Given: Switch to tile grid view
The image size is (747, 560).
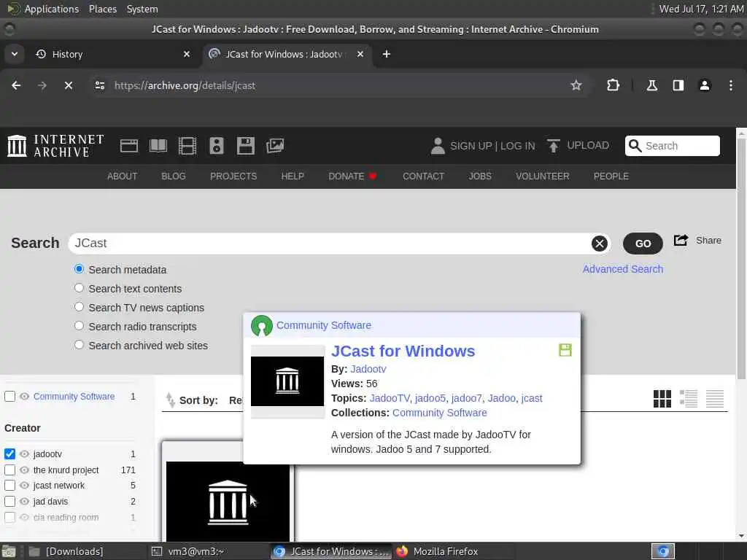Looking at the screenshot, I should click(x=662, y=399).
